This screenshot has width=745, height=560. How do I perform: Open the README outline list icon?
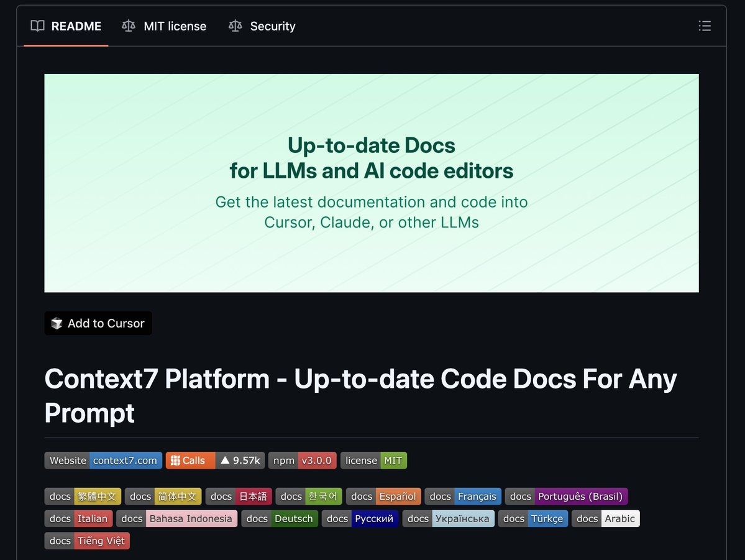(x=705, y=25)
